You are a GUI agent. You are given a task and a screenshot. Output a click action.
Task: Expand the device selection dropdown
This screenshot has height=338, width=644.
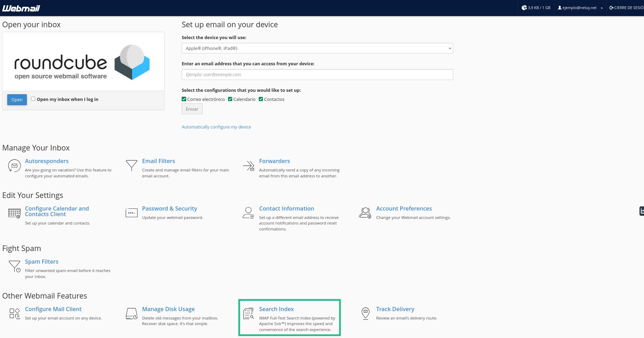(317, 48)
